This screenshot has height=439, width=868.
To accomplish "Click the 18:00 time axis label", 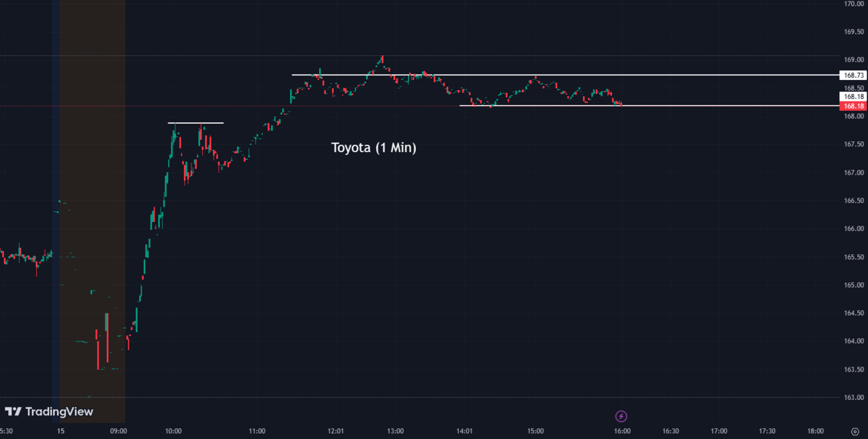I will (816, 431).
